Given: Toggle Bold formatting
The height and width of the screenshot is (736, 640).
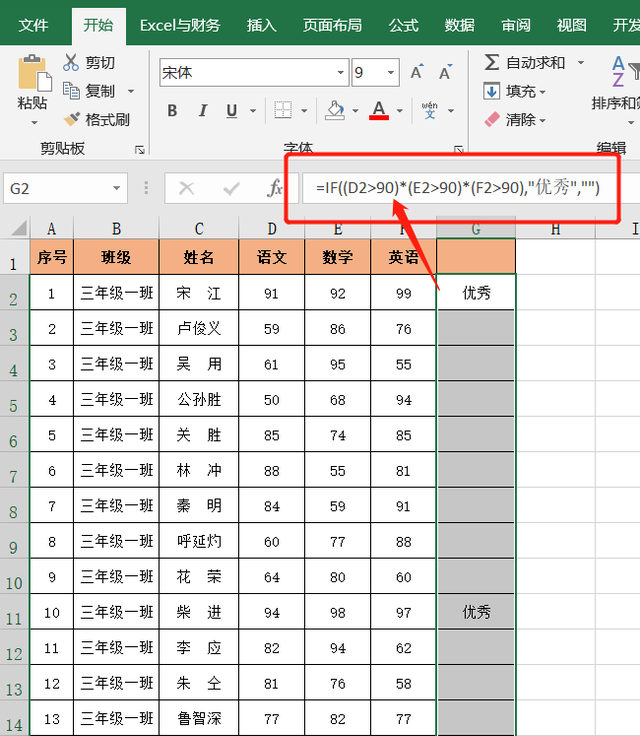Looking at the screenshot, I should [172, 110].
